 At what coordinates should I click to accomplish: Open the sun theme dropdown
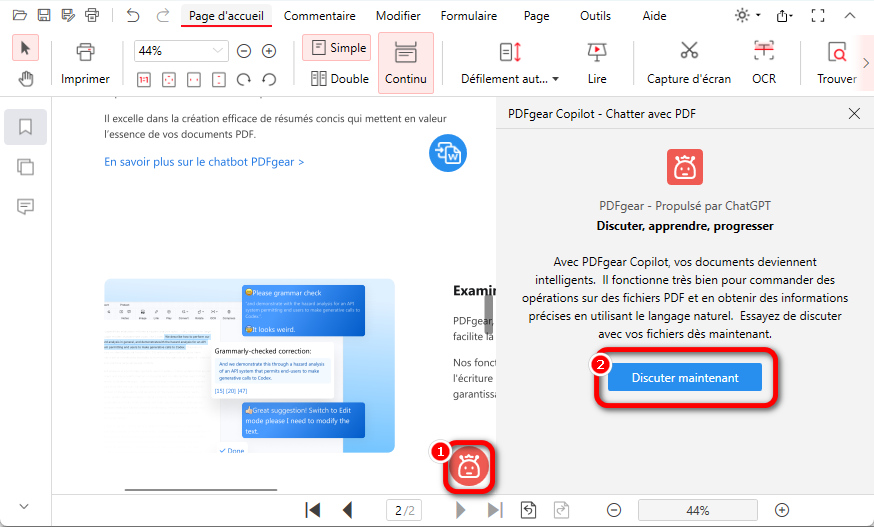747,15
